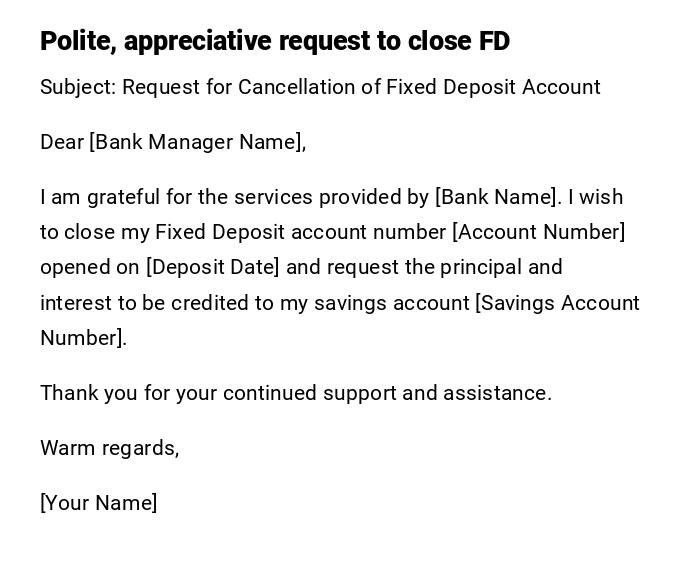This screenshot has width=700, height=566.
Task: Click the word "Subject:" label
Action: [79, 87]
